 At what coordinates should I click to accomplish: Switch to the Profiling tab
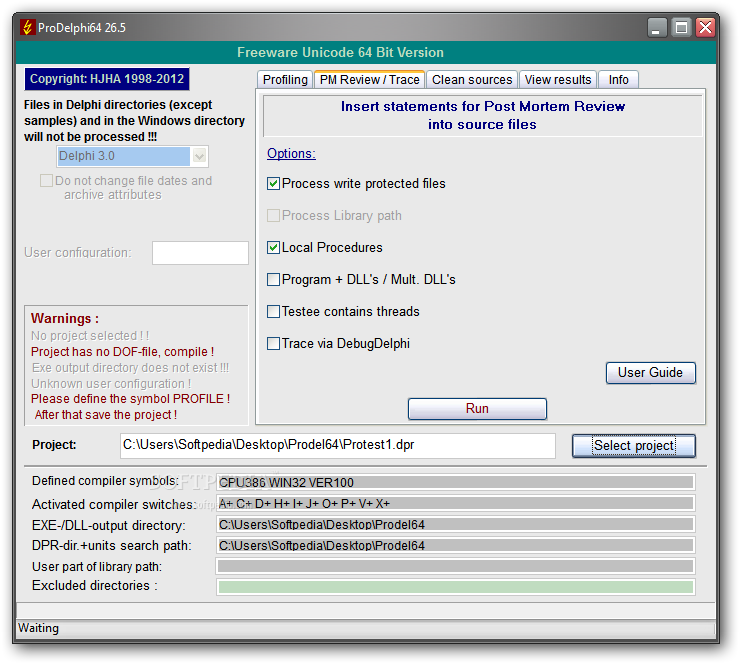click(x=285, y=80)
